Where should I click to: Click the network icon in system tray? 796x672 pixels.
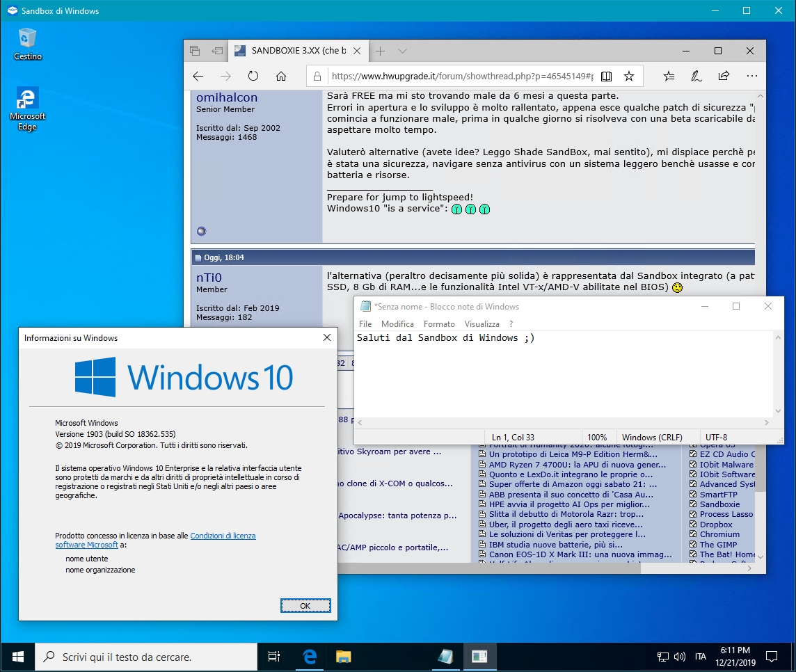coord(662,657)
